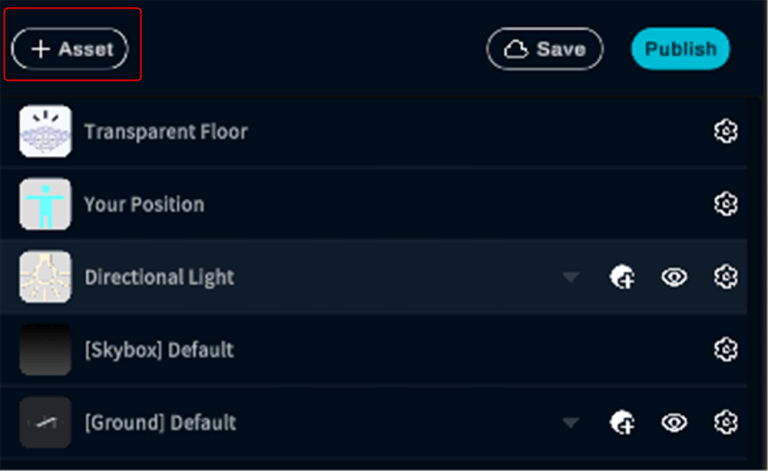Click the plus Asset button

coord(70,48)
